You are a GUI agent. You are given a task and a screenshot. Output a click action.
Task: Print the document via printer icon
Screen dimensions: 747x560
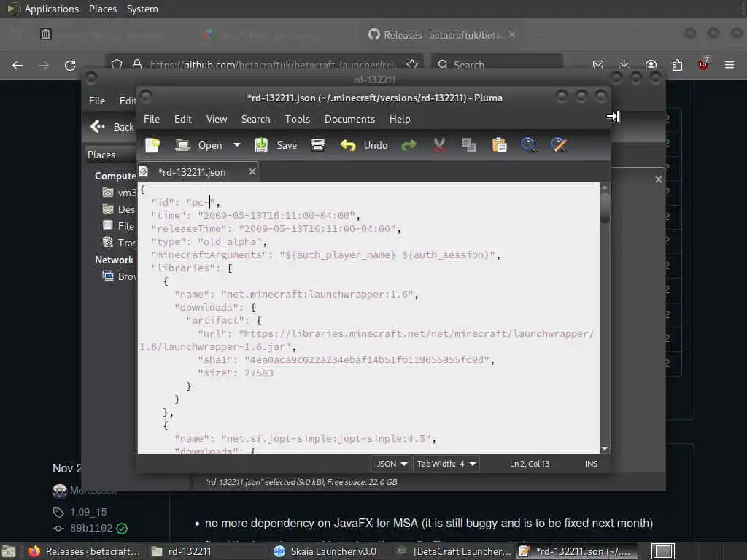318,145
